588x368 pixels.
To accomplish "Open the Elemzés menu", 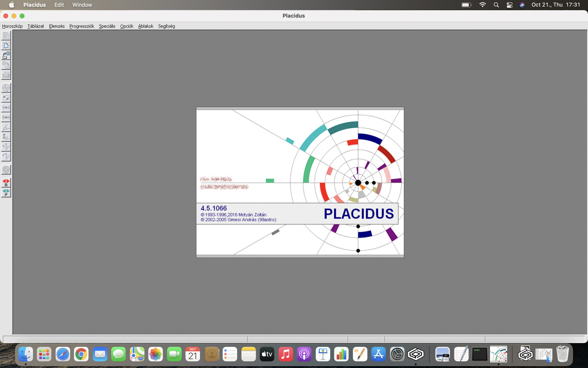I will 57,26.
